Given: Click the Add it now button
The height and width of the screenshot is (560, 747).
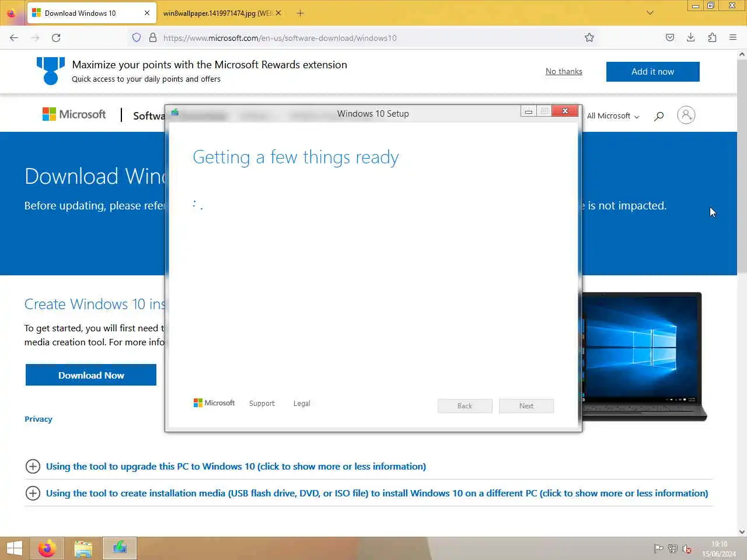Looking at the screenshot, I should [x=652, y=72].
